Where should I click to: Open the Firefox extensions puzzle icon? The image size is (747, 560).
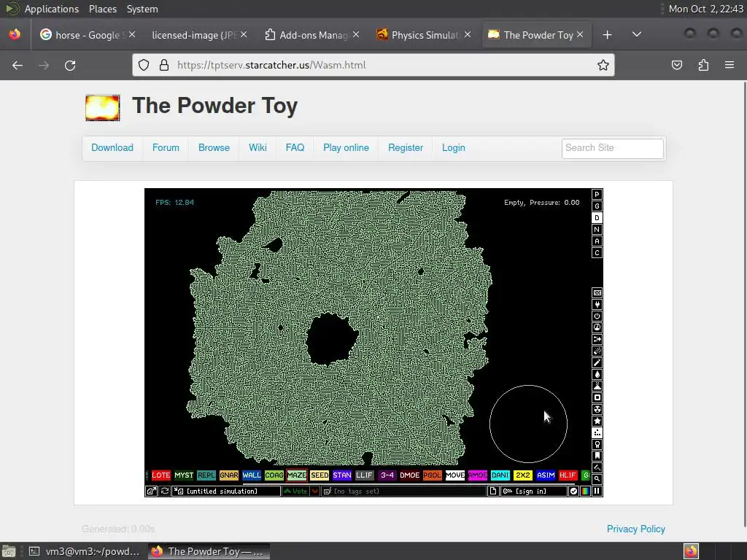pos(703,65)
